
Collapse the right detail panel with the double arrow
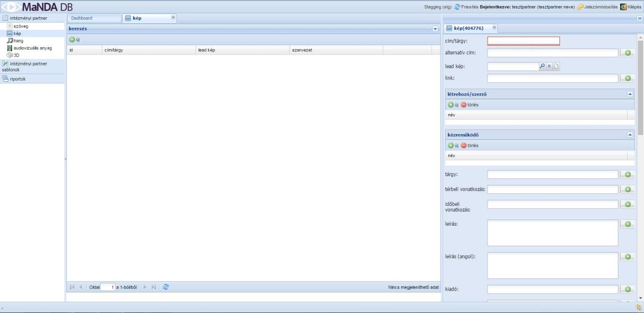[x=640, y=18]
